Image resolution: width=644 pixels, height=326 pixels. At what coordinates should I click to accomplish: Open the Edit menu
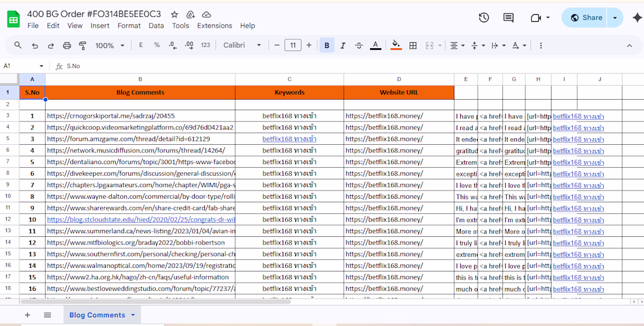pos(53,25)
